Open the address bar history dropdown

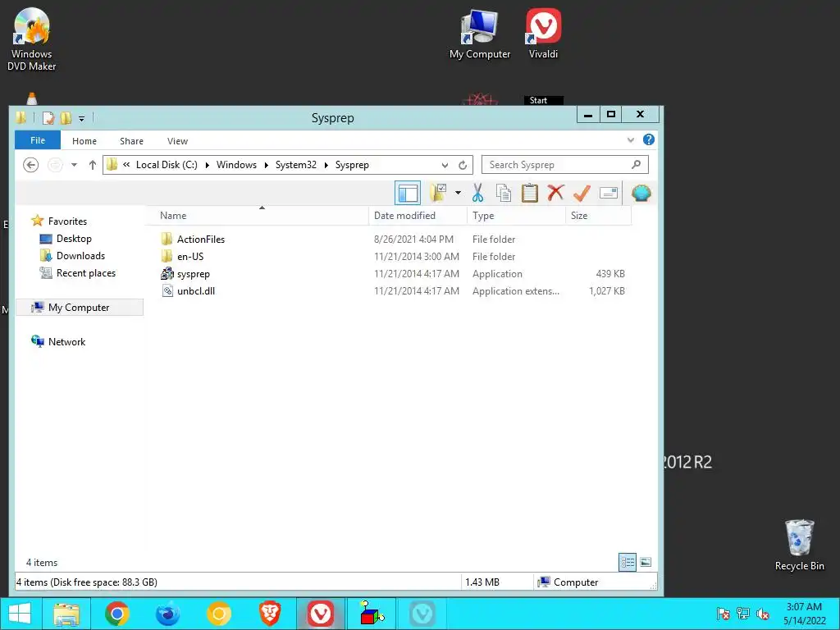445,165
